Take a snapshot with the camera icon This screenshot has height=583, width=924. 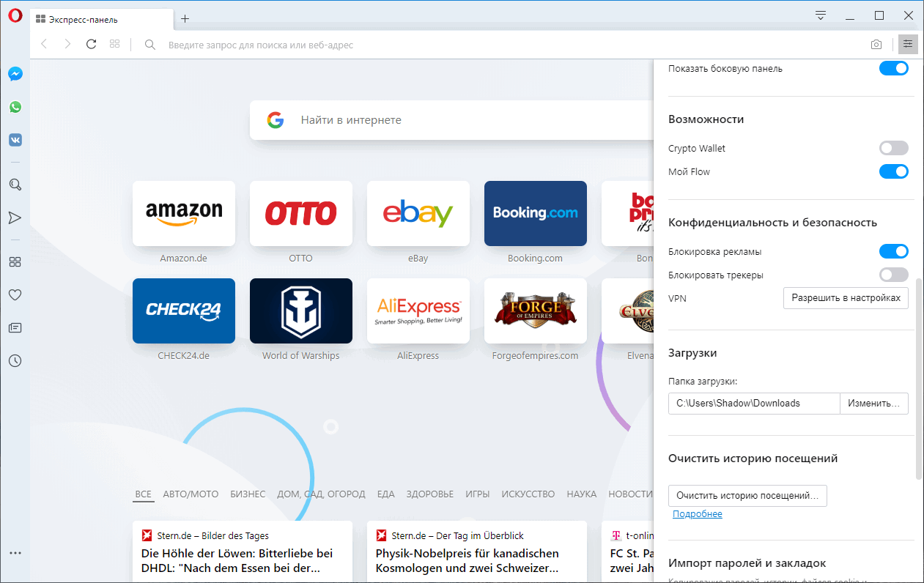point(876,45)
